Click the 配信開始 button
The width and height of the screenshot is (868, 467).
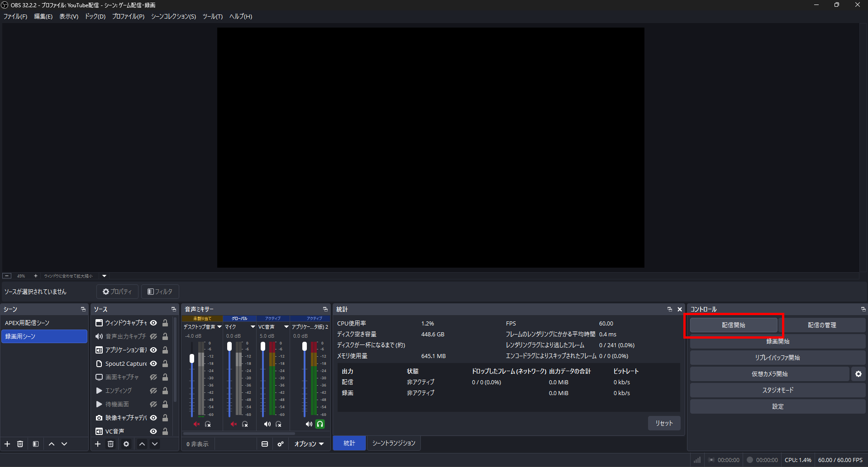click(x=734, y=325)
